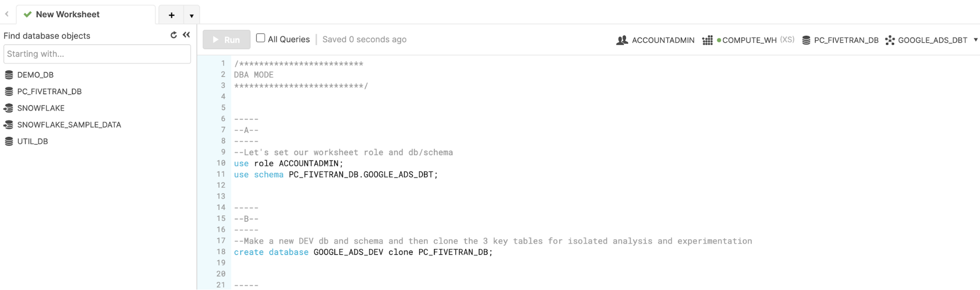Click the PC_FIVETRAN_DB context database label

[846, 40]
